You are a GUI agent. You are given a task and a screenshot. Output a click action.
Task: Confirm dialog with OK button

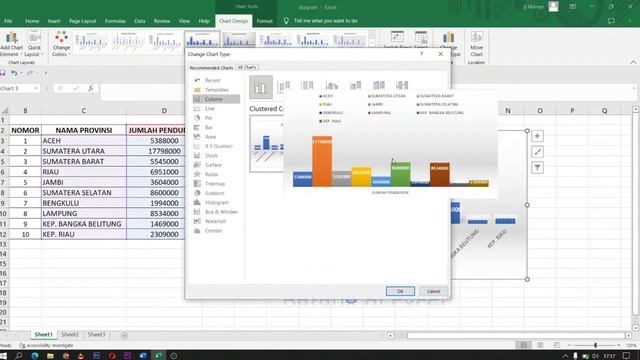400,291
